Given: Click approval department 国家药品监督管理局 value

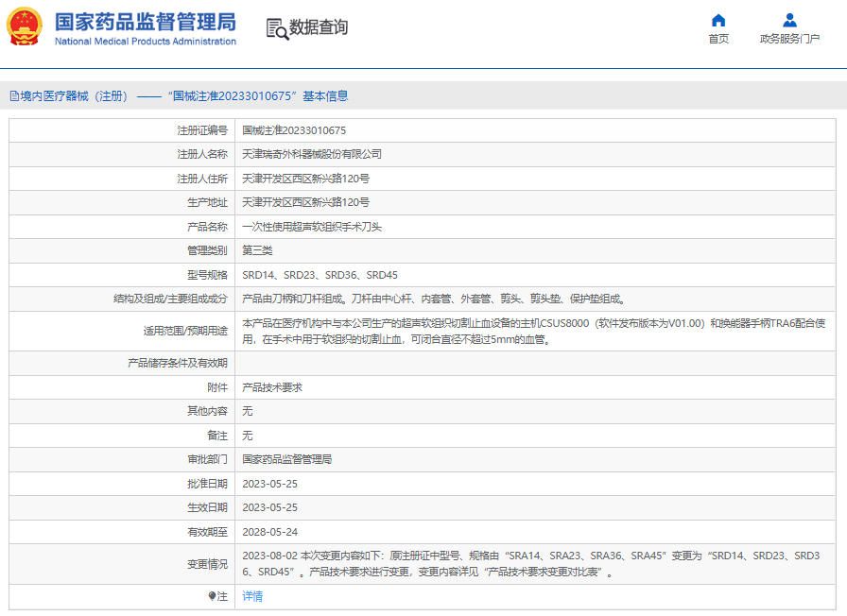Looking at the screenshot, I should coord(286,459).
